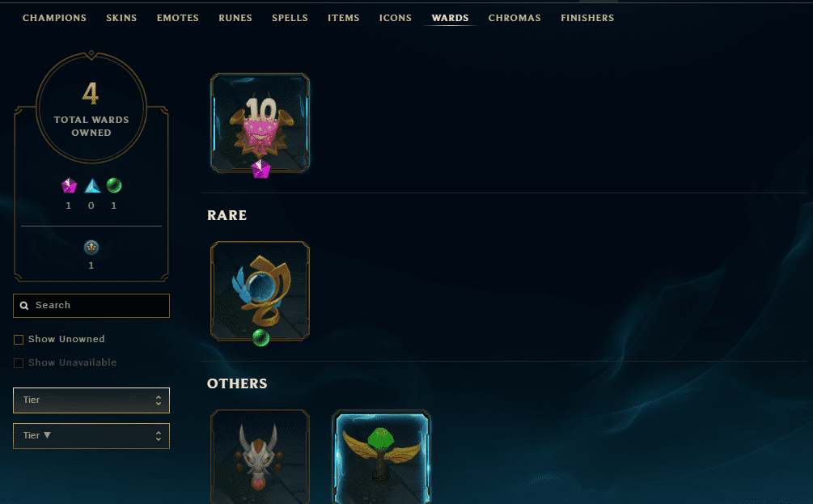Click the blue triangle gem icon
The height and width of the screenshot is (504, 813).
pos(91,185)
